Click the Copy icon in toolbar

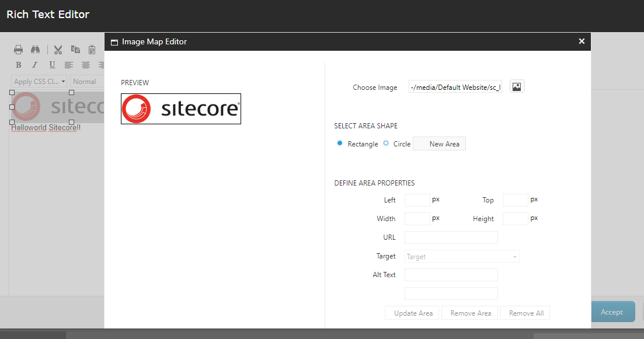tap(75, 49)
